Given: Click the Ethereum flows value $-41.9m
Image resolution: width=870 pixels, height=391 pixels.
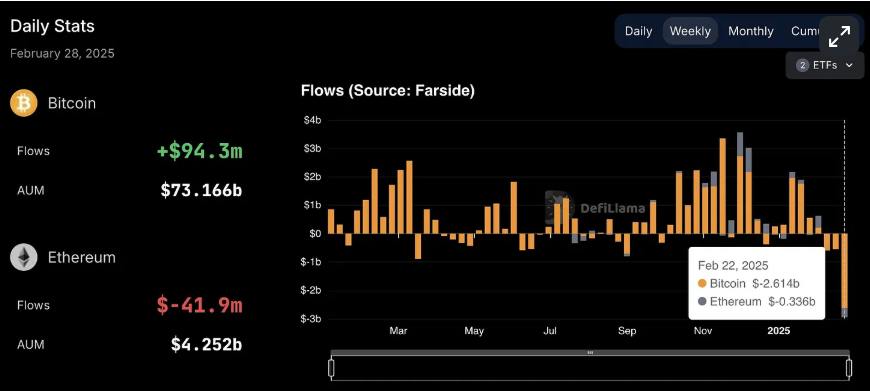Looking at the screenshot, I should pos(200,305).
